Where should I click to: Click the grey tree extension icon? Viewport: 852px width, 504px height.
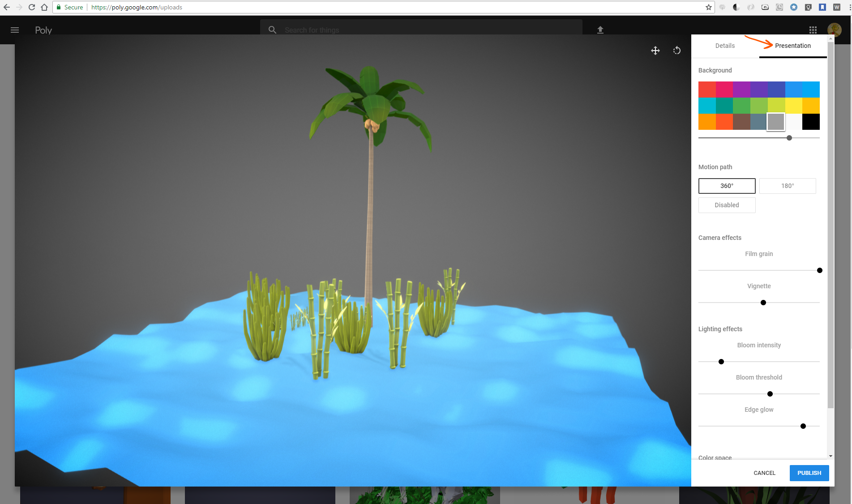point(722,7)
